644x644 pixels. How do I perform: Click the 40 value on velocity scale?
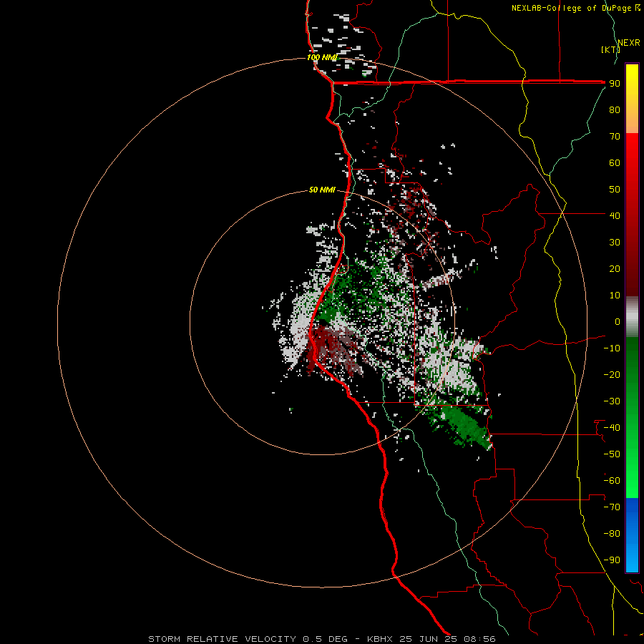click(615, 216)
